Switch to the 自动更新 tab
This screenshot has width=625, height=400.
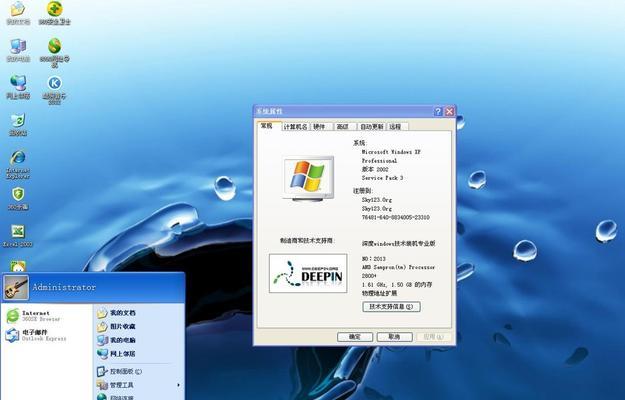[x=371, y=127]
